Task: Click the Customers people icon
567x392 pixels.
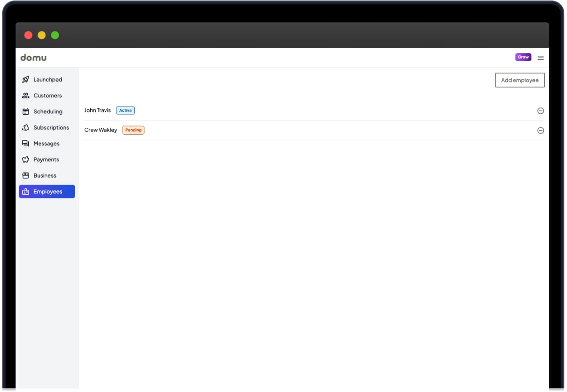Action: coord(26,95)
